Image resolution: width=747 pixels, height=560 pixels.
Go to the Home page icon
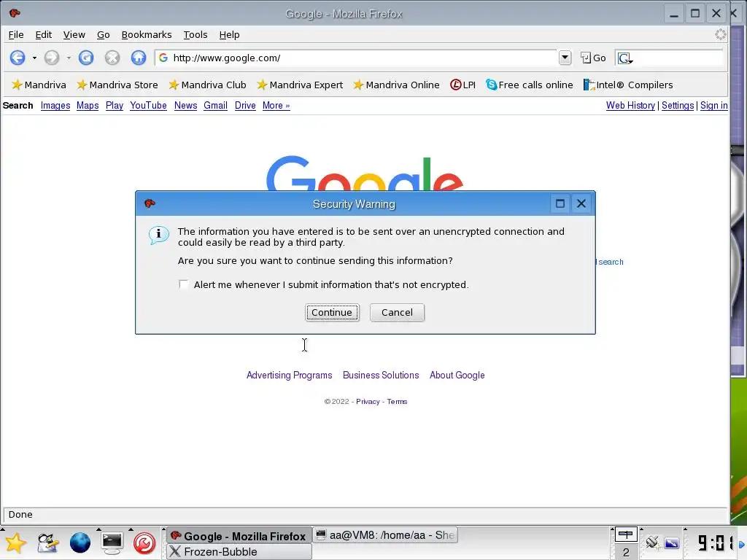point(139,58)
